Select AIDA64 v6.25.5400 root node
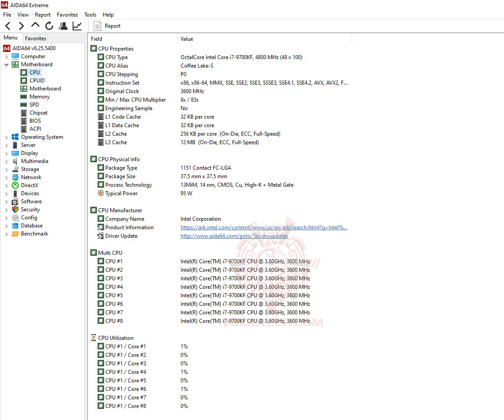Viewport: 504px width, 420px height. point(34,48)
